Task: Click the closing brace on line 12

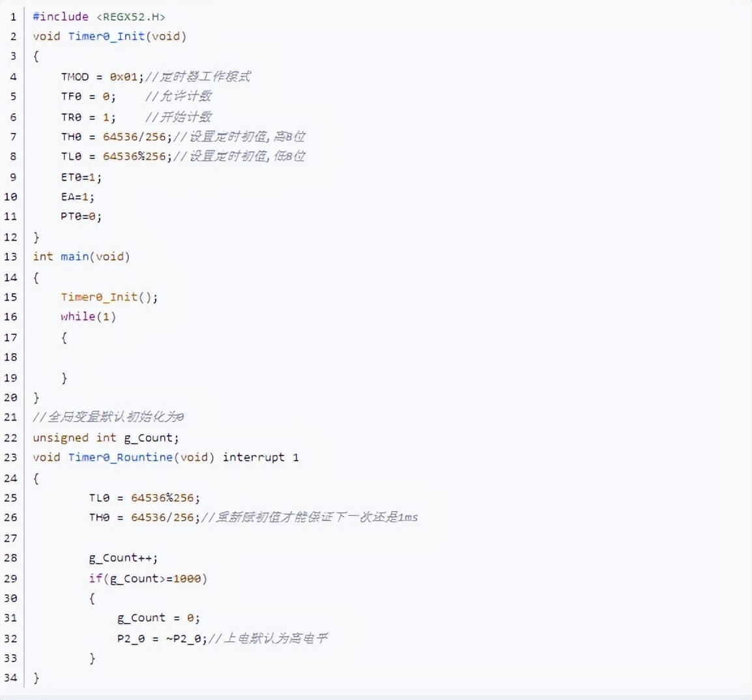Action: pos(36,237)
